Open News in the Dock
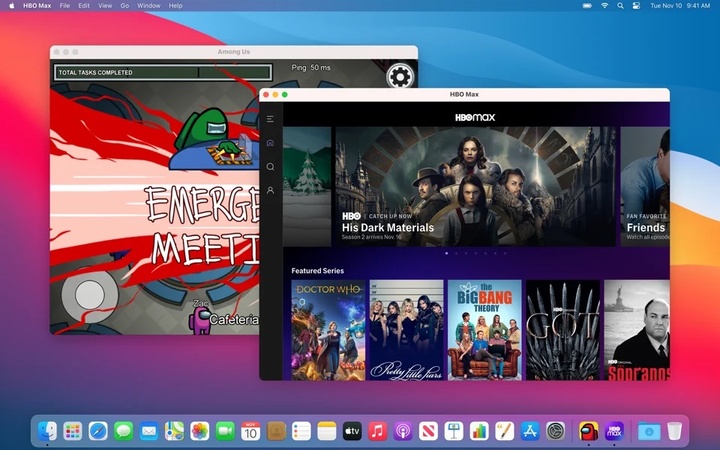 tap(428, 431)
